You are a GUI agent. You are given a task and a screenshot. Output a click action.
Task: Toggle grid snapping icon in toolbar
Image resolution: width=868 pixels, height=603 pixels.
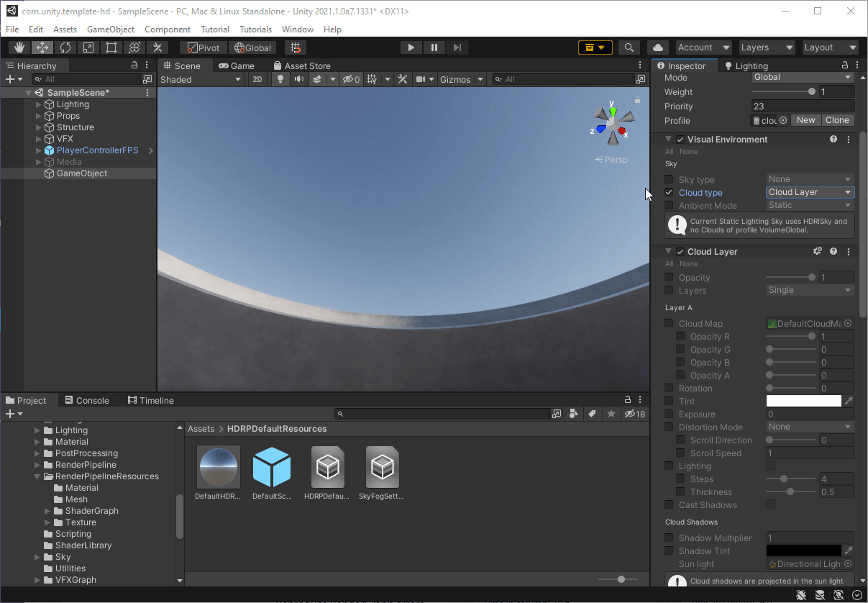coord(295,47)
